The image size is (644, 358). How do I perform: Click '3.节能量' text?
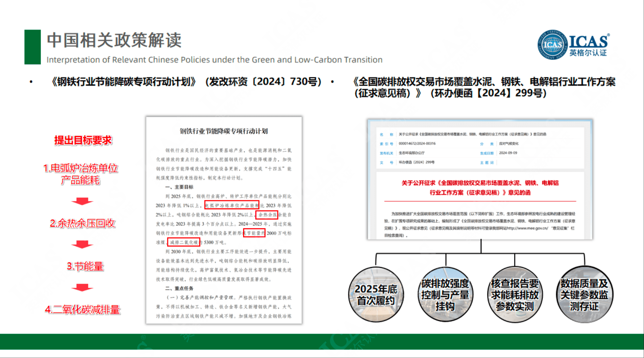point(85,267)
